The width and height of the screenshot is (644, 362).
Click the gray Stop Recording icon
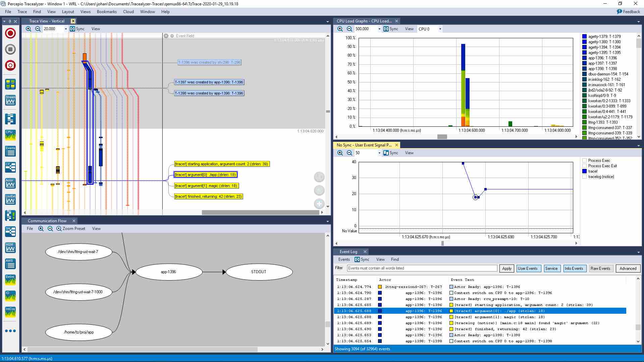(x=10, y=49)
